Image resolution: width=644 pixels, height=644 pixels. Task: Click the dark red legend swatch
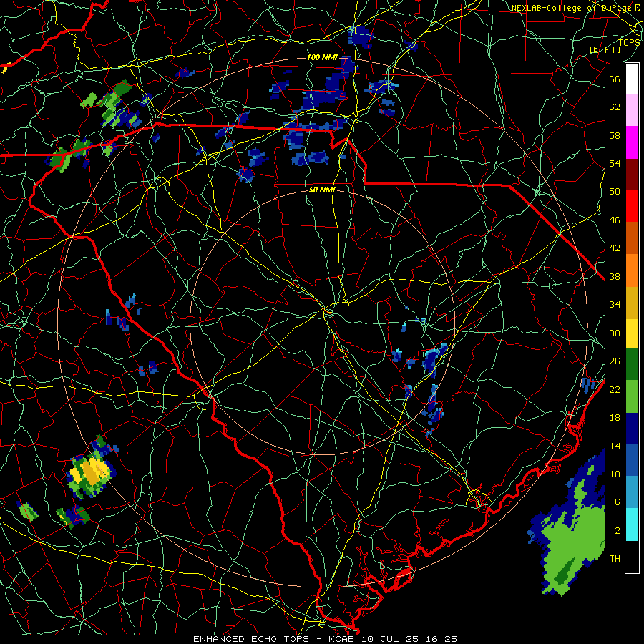click(x=632, y=175)
